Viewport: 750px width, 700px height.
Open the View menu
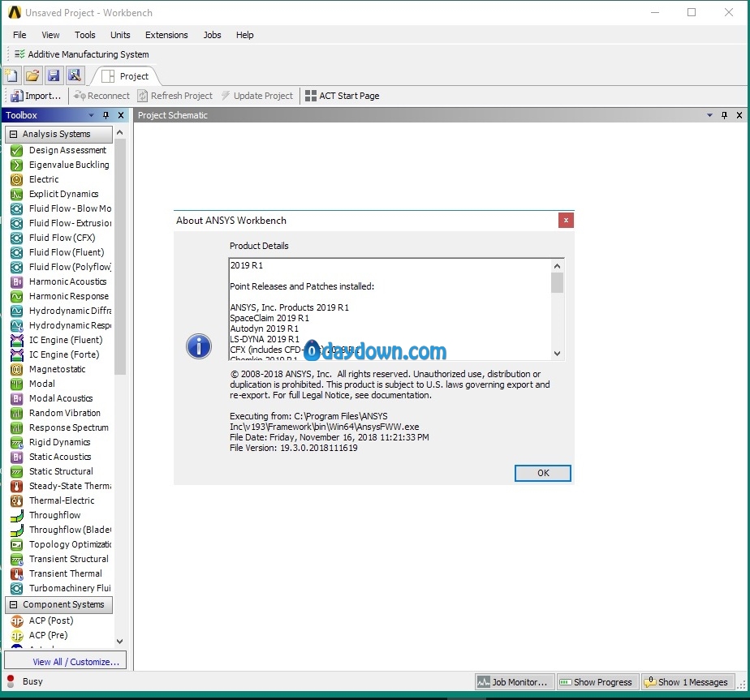[50, 35]
